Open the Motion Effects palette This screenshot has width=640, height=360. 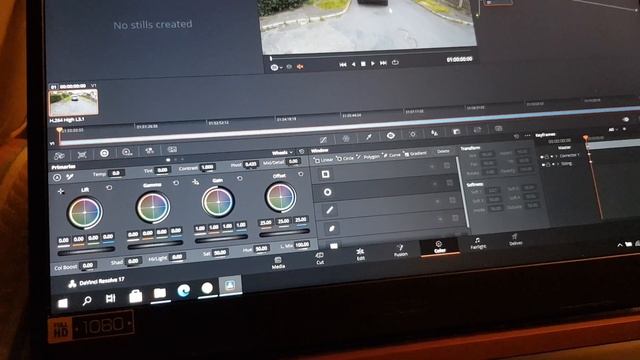(x=172, y=149)
